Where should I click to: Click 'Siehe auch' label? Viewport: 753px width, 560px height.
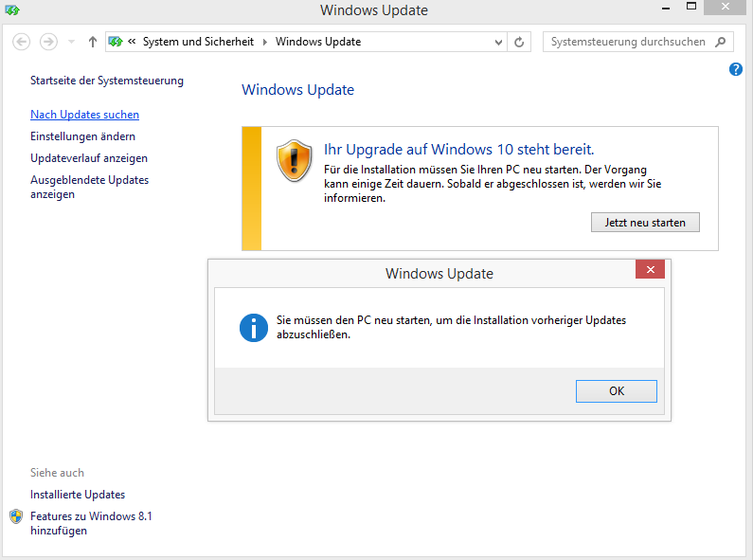[57, 473]
